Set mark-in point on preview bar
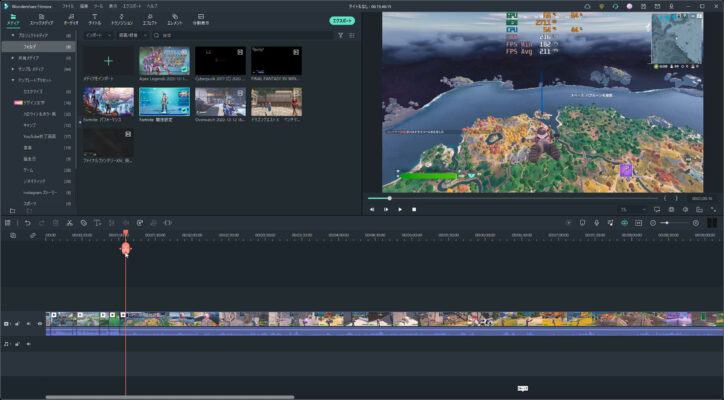Viewport: 724px width, 400px height. (665, 199)
